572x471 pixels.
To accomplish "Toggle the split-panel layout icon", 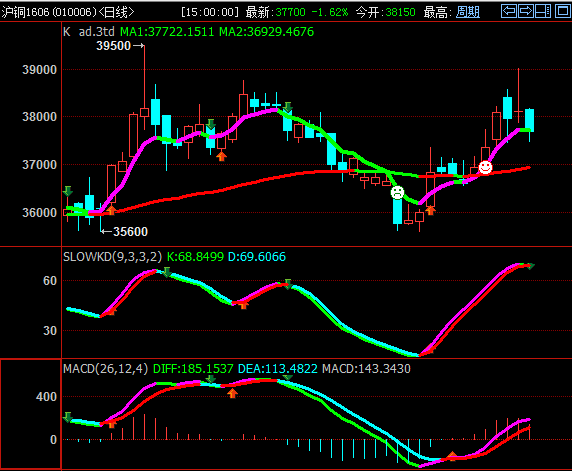I will (543, 11).
